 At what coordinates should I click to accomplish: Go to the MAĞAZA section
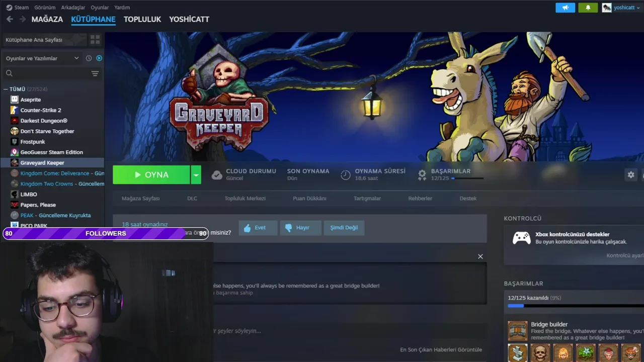pos(47,19)
